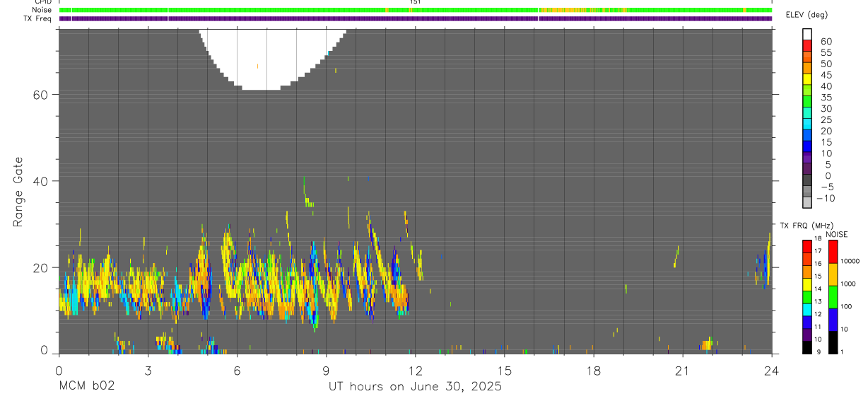This screenshot has width=868, height=401.
Task: Click the white swatch atop the ELEV colorbar
Action: click(807, 34)
